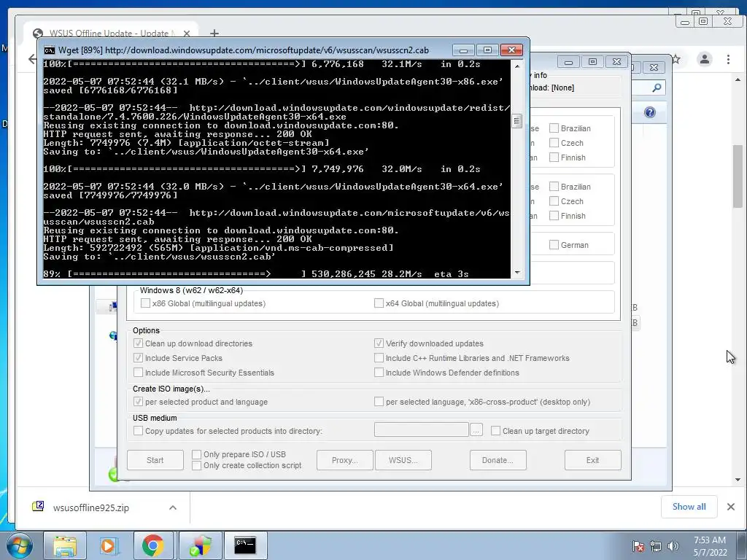Click the Start button in WSUS

point(155,460)
